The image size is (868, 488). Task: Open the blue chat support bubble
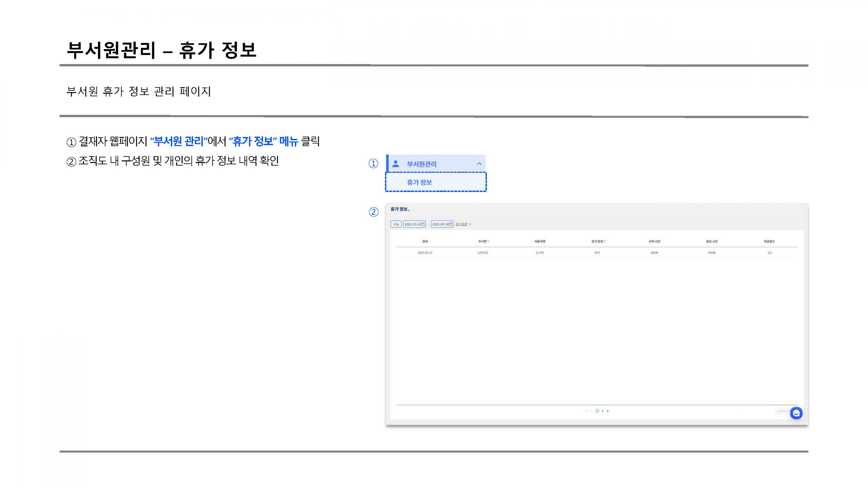(x=796, y=413)
